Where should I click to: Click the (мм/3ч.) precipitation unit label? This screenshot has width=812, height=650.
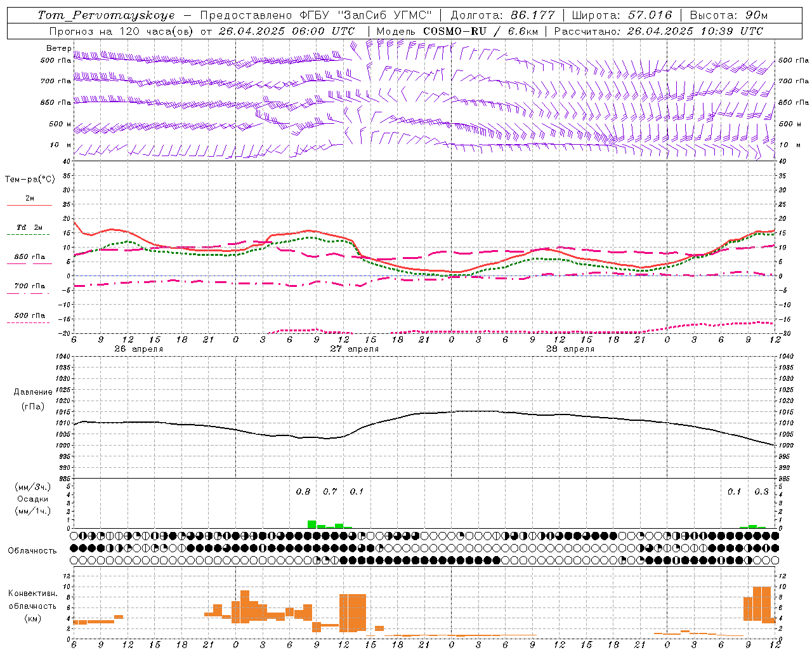click(32, 487)
